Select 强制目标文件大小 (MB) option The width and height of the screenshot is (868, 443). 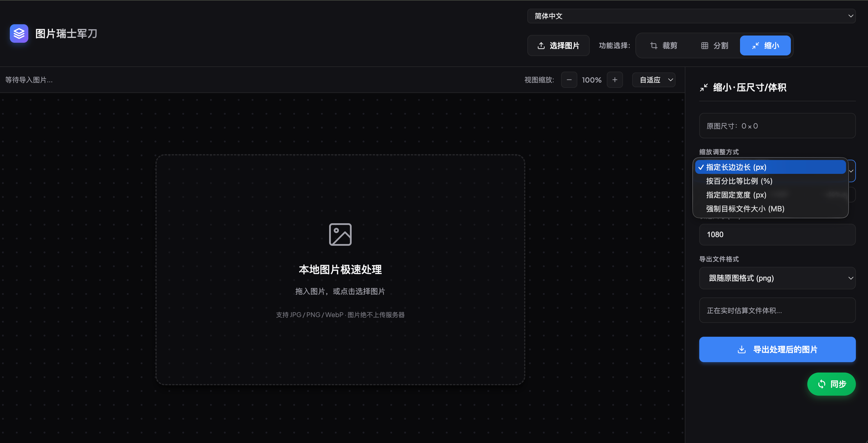coord(770,209)
